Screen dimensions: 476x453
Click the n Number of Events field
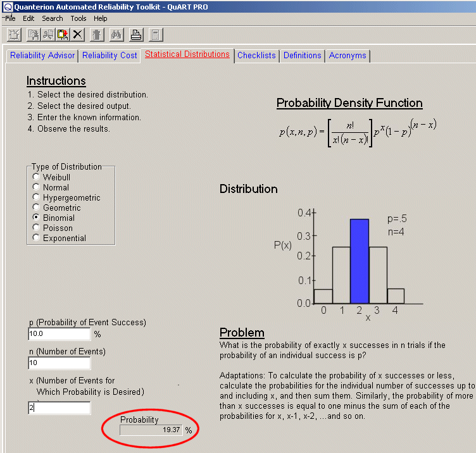(x=59, y=363)
